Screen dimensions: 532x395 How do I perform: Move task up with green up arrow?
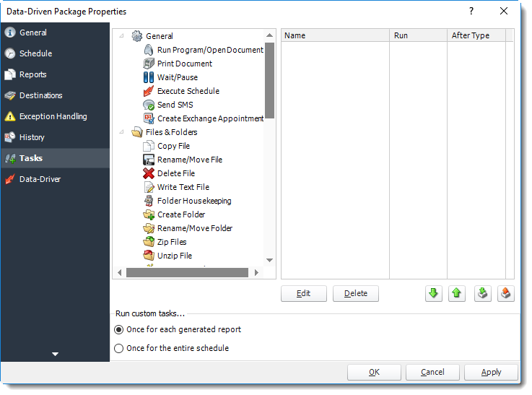pos(456,293)
